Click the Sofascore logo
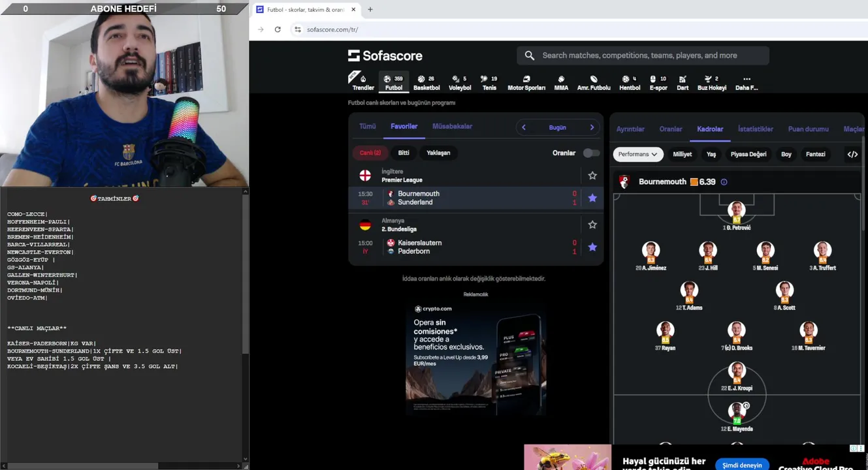This screenshot has height=470, width=868. coord(385,55)
